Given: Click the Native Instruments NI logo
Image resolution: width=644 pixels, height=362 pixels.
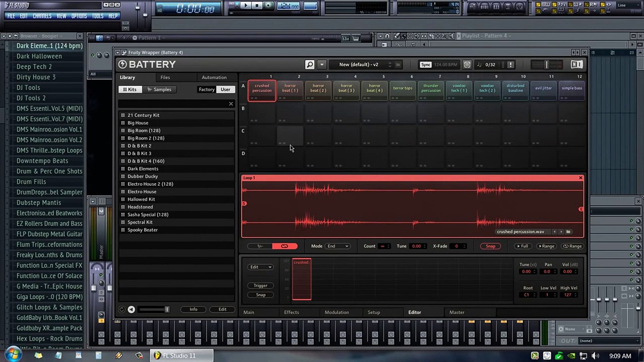Looking at the screenshot, I should point(577,64).
